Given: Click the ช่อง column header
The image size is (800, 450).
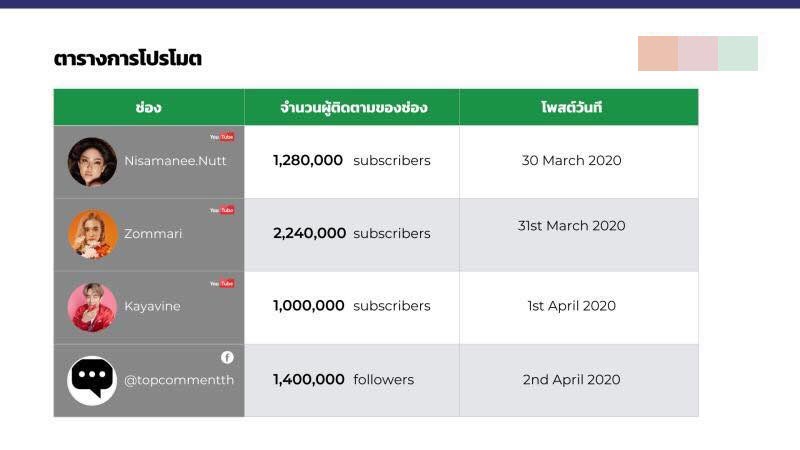Looking at the screenshot, I should pyautogui.click(x=149, y=107).
